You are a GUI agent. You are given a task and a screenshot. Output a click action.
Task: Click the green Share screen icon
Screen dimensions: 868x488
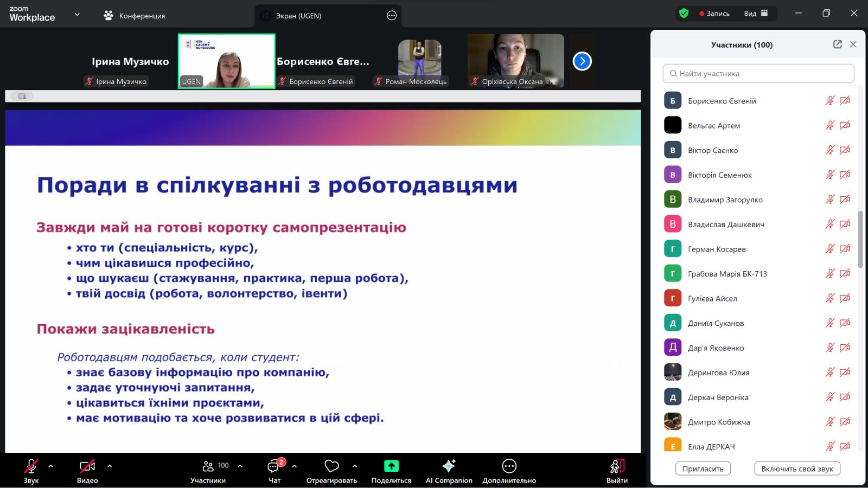point(391,466)
